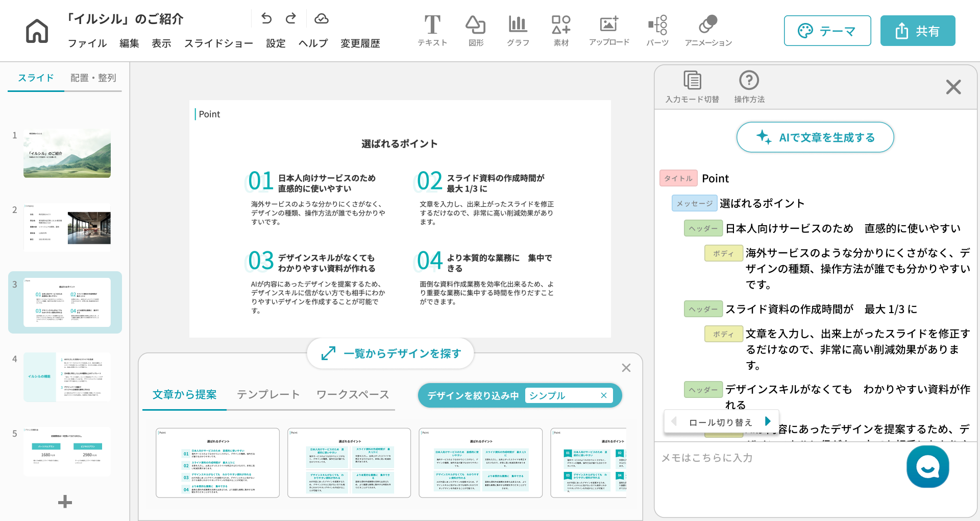
Task: Select slide 4 thumbnail
Action: click(67, 376)
